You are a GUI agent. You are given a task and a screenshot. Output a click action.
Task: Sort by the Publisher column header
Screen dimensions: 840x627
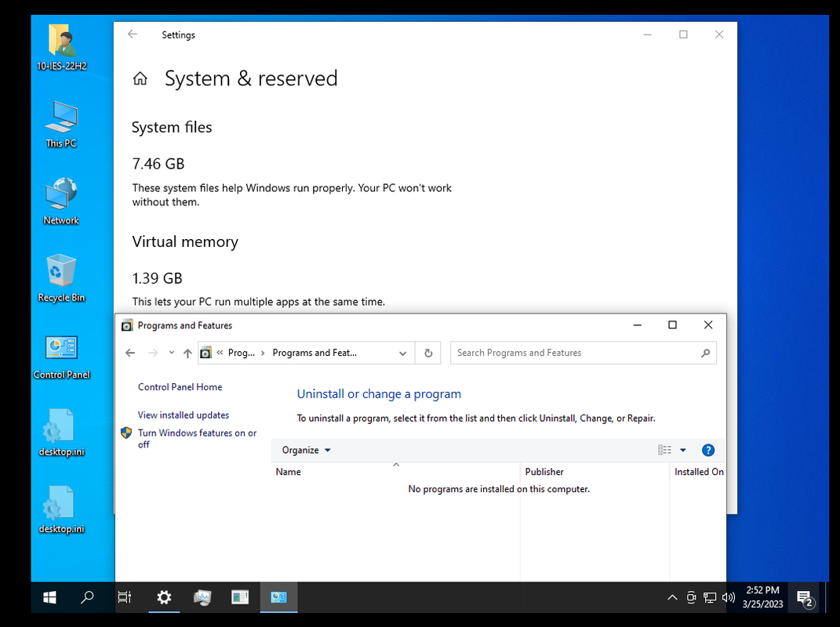coord(595,472)
